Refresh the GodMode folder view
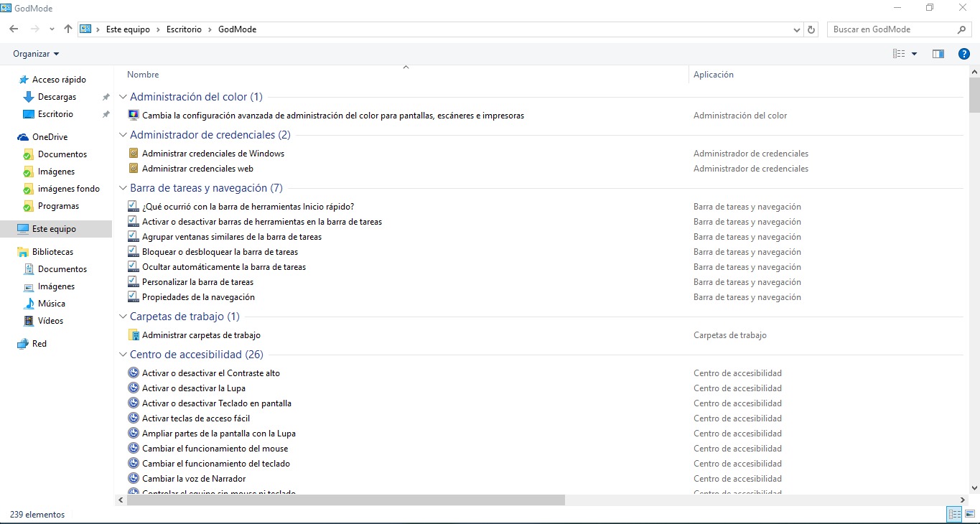This screenshot has height=524, width=980. (x=812, y=29)
